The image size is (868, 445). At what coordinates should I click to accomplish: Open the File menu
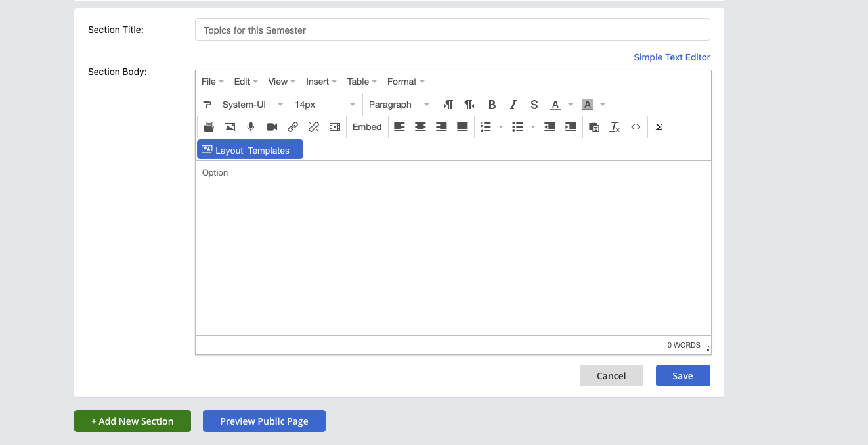coord(213,82)
